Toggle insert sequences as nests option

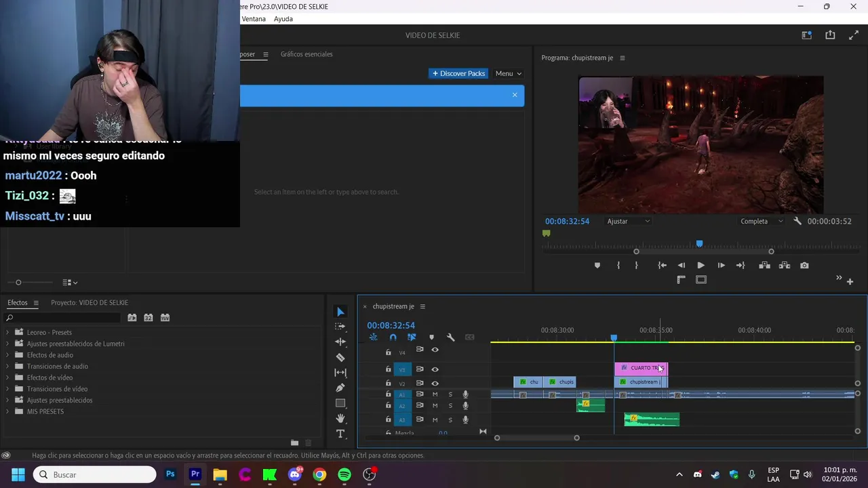point(373,338)
